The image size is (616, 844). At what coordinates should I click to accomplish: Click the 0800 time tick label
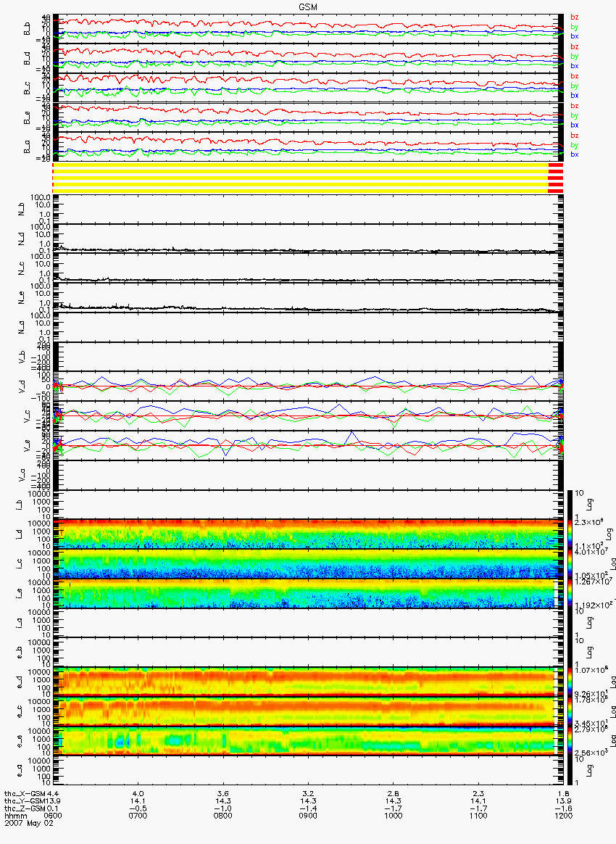click(x=223, y=816)
